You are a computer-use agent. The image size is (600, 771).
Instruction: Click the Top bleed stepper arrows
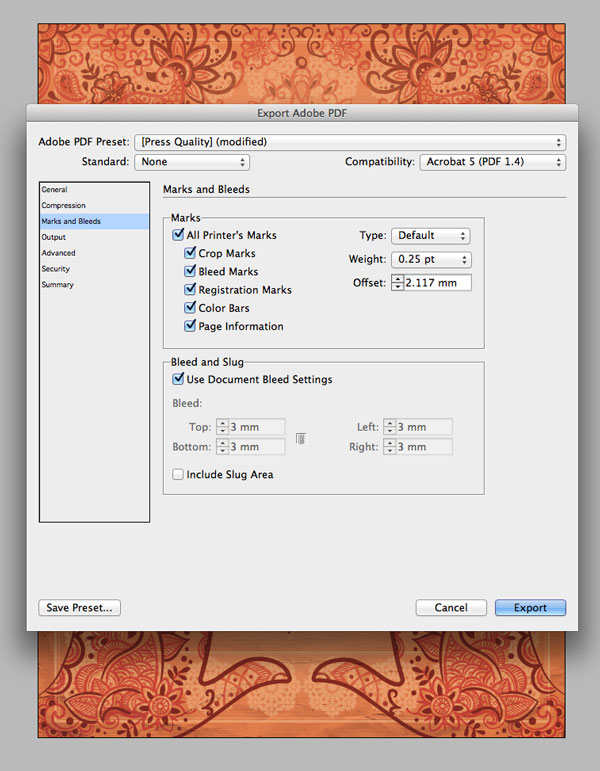tap(222, 427)
